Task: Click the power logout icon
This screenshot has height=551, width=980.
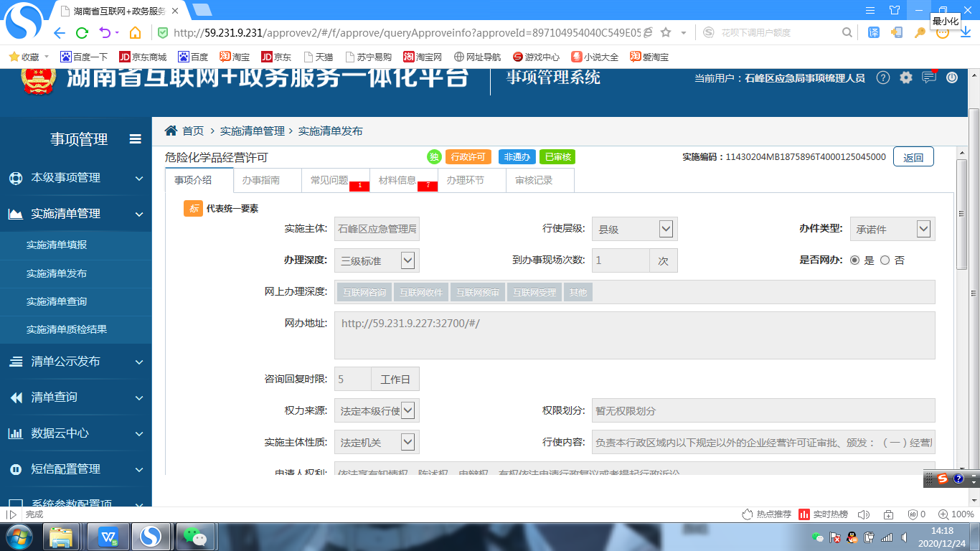Action: 952,77
